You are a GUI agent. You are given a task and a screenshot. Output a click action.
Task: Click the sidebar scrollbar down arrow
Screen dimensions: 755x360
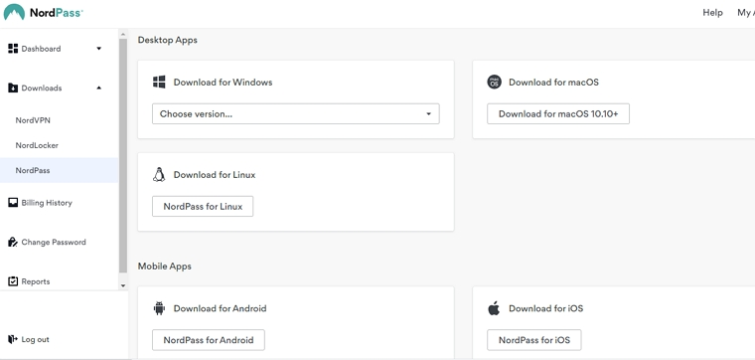tap(123, 285)
